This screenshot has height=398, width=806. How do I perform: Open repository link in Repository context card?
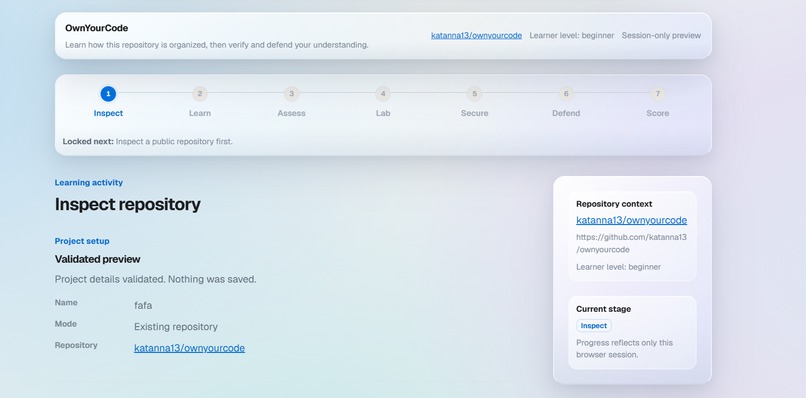[x=631, y=220]
